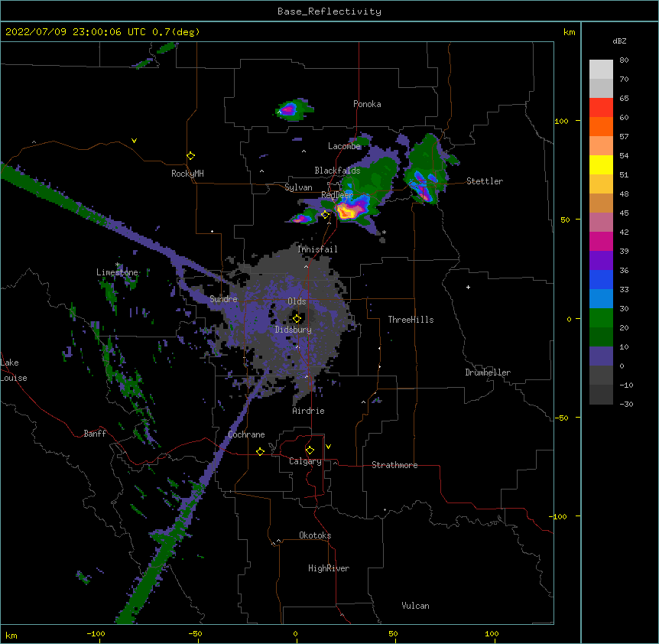The image size is (659, 644).
Task: Click the Base_Reflectivity title
Action: (x=329, y=11)
